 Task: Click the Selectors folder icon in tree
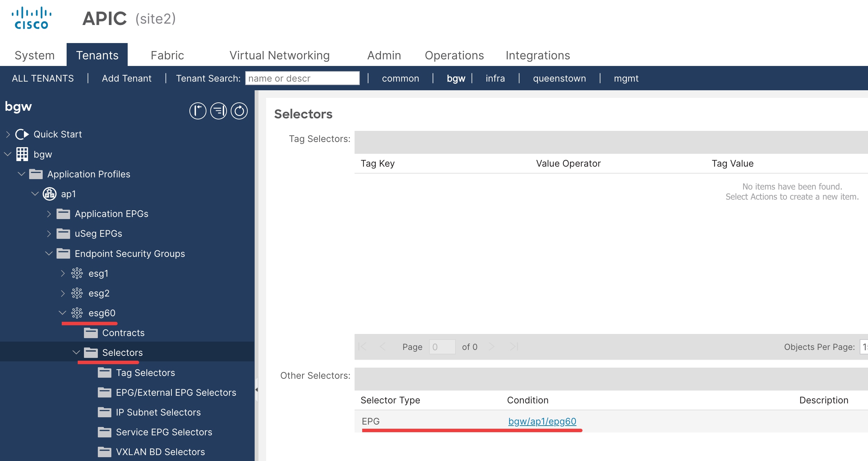91,353
